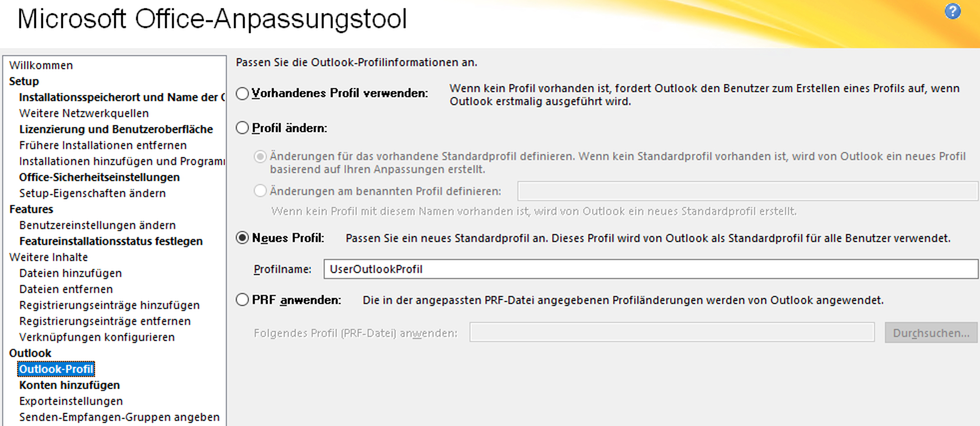Image resolution: width=980 pixels, height=426 pixels.
Task: Click the Profilname label
Action: point(282,269)
